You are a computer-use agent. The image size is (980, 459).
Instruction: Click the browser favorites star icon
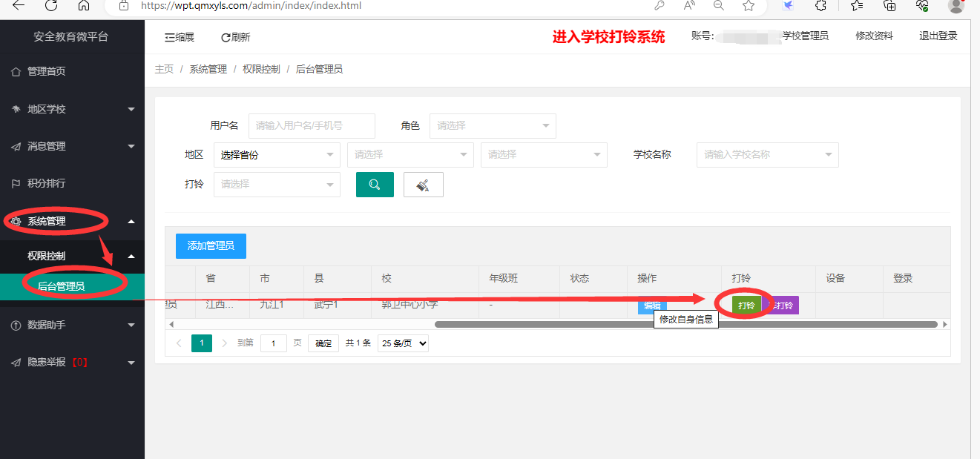coord(749,6)
